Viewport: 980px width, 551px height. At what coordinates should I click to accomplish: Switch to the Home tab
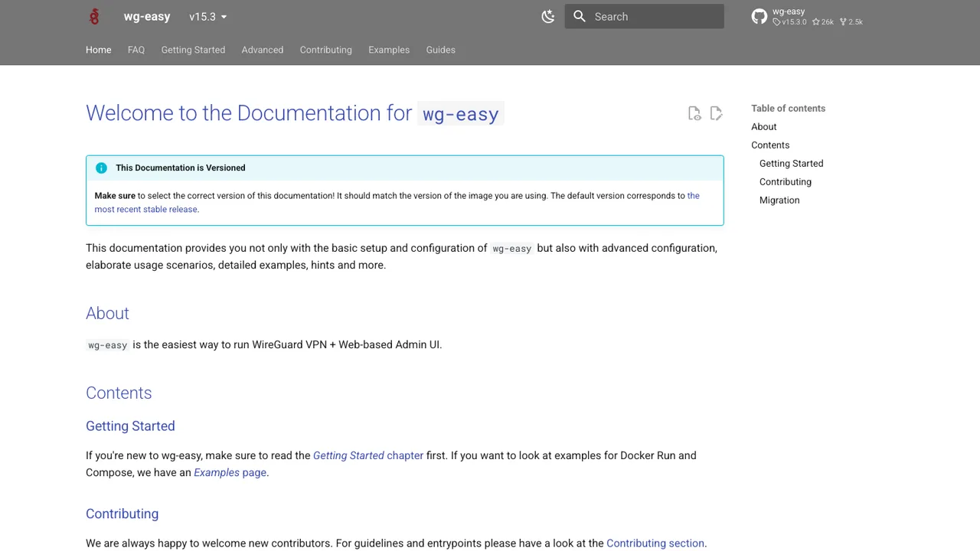[99, 50]
